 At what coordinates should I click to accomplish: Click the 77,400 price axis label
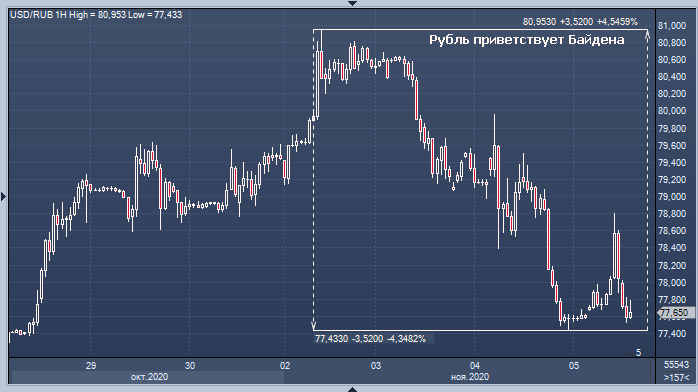pyautogui.click(x=672, y=334)
